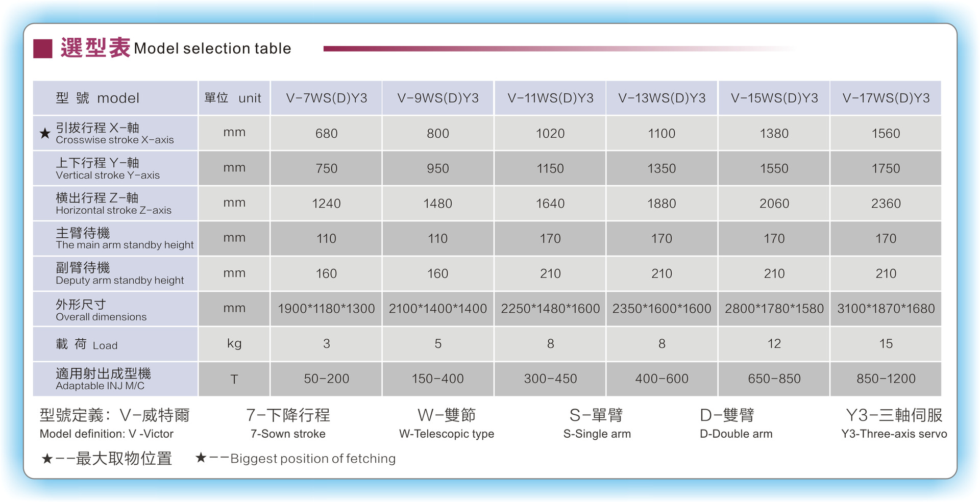Click the kg unit cell
This screenshot has height=502, width=980.
(234, 343)
